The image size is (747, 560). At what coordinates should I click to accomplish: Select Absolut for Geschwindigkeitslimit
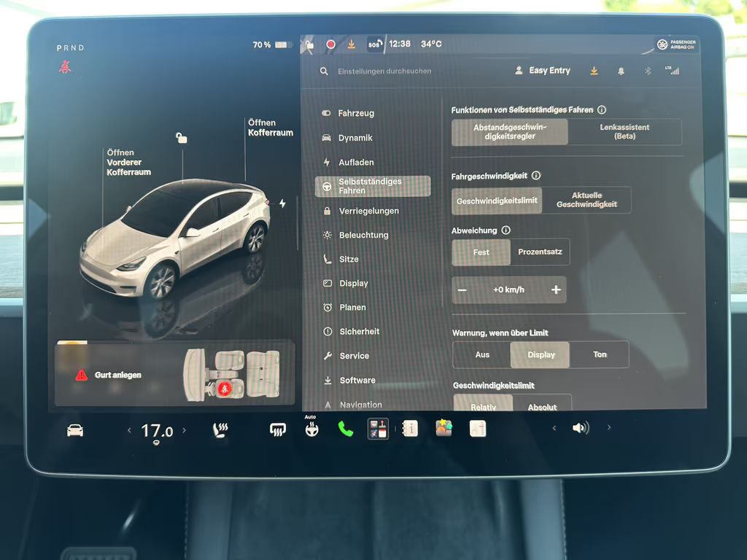[x=542, y=404]
